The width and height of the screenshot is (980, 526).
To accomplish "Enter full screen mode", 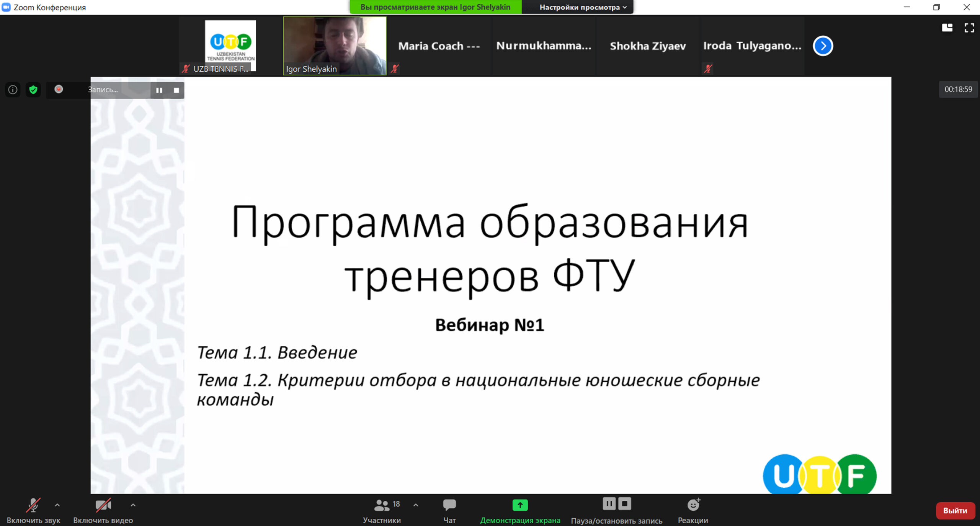I will coord(969,28).
